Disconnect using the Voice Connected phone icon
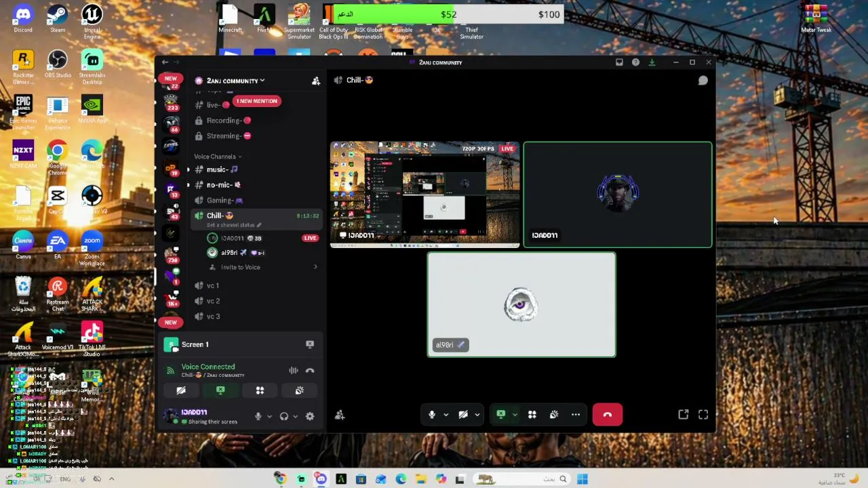This screenshot has height=488, width=868. pos(310,371)
